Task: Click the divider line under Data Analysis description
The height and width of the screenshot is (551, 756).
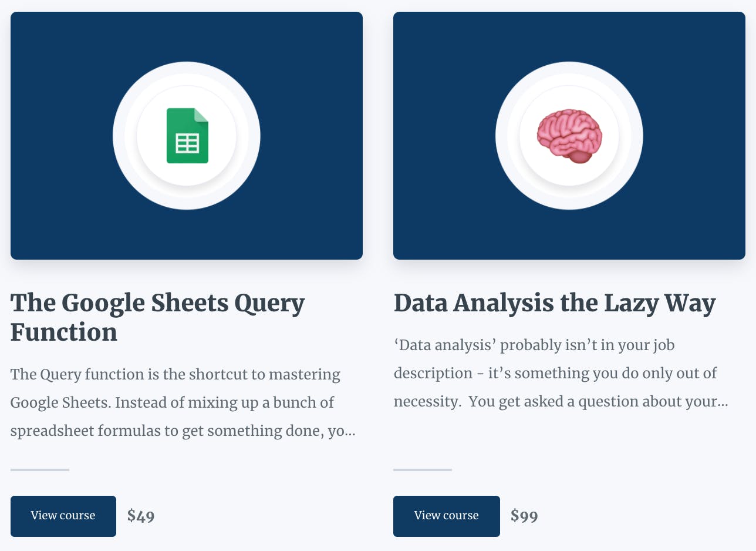Action: click(423, 470)
